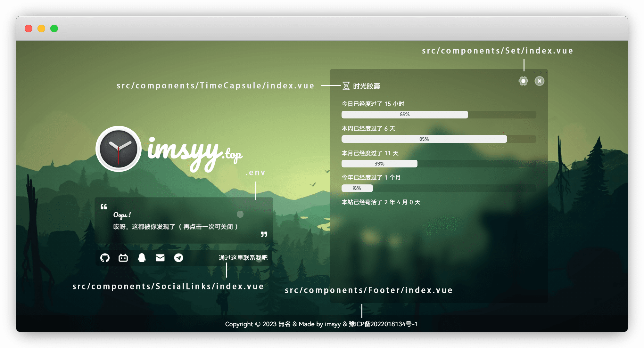Click the hourglass icon beside 时光胶囊
This screenshot has width=644, height=348.
[346, 86]
